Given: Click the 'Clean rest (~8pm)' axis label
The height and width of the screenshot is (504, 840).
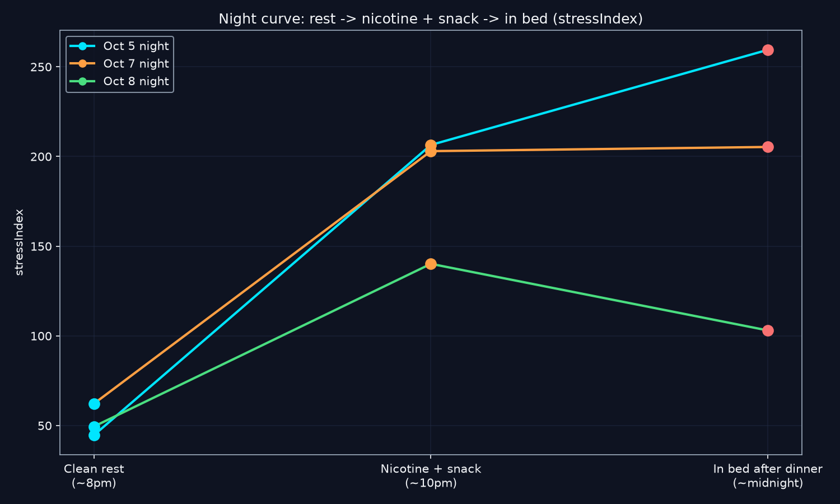Looking at the screenshot, I should [94, 476].
